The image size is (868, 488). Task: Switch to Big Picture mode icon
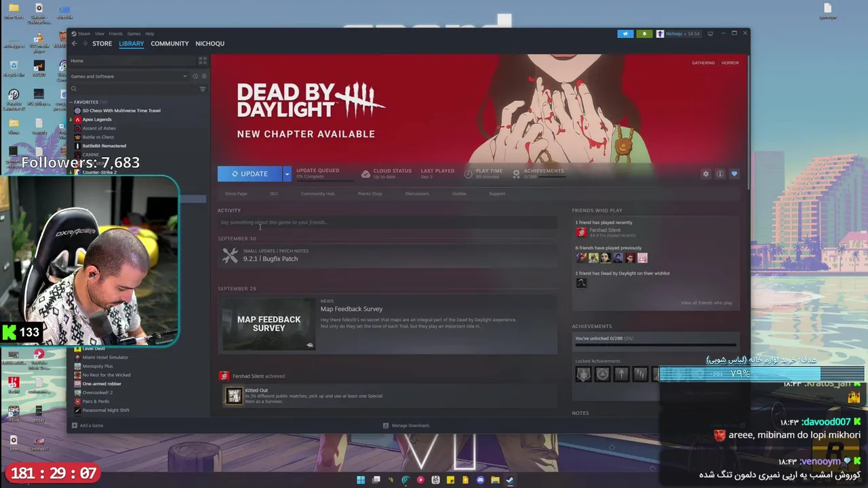[710, 34]
